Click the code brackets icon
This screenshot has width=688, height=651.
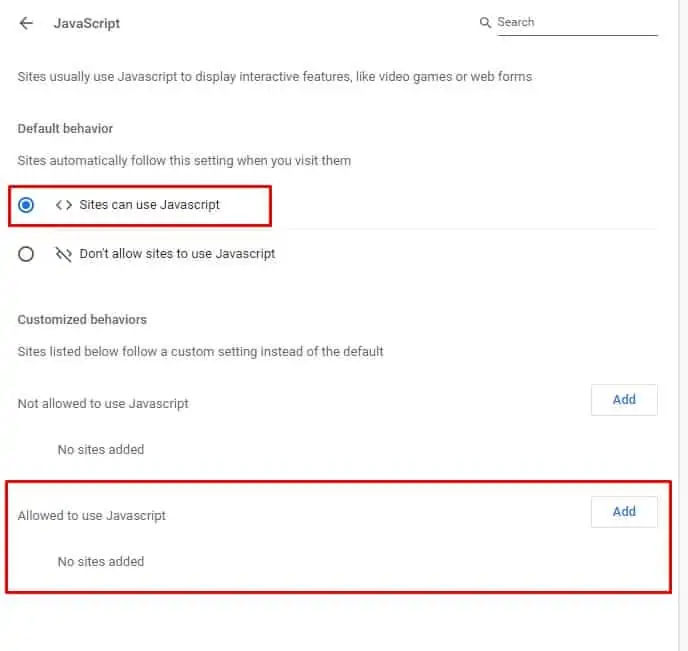point(64,205)
